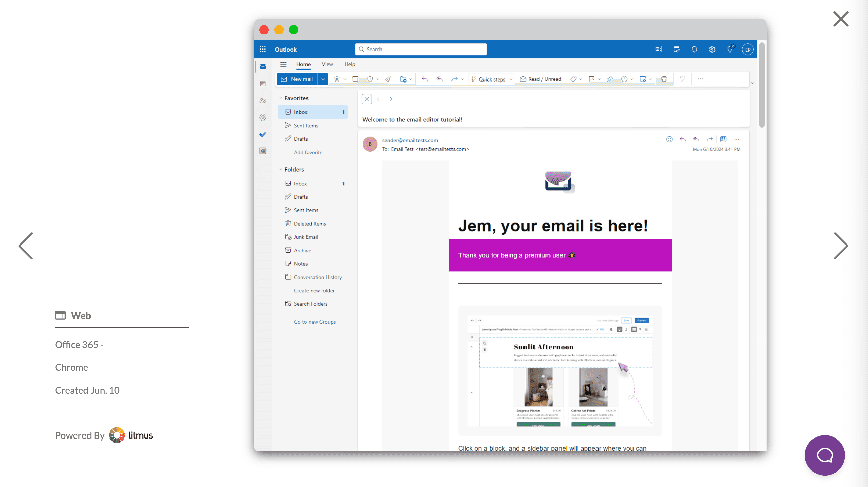The image size is (868, 487).
Task: Switch to the View tab
Action: (x=327, y=64)
